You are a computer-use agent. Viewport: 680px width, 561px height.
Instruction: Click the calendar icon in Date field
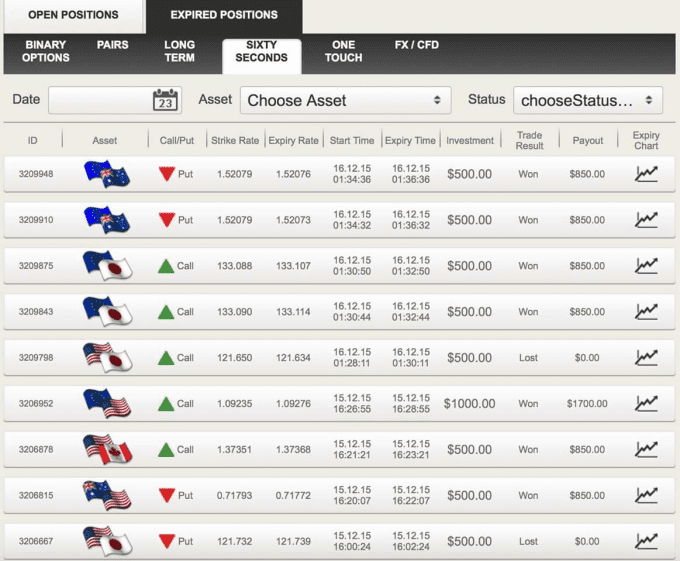(165, 100)
